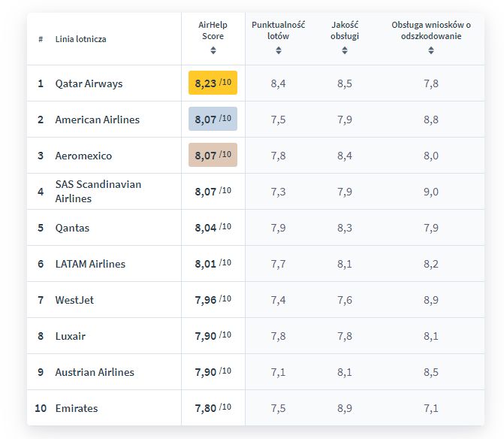Click the AirHelp Score column header
The image size is (504, 439).
pos(213,31)
